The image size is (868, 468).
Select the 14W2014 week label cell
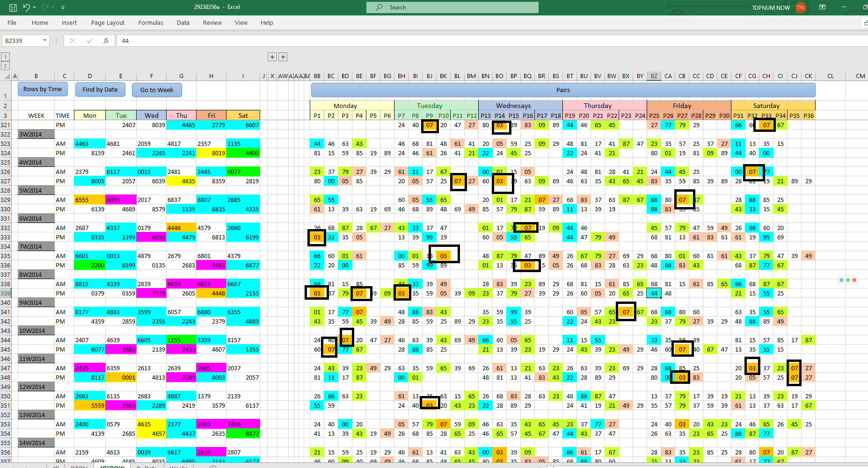click(x=36, y=443)
